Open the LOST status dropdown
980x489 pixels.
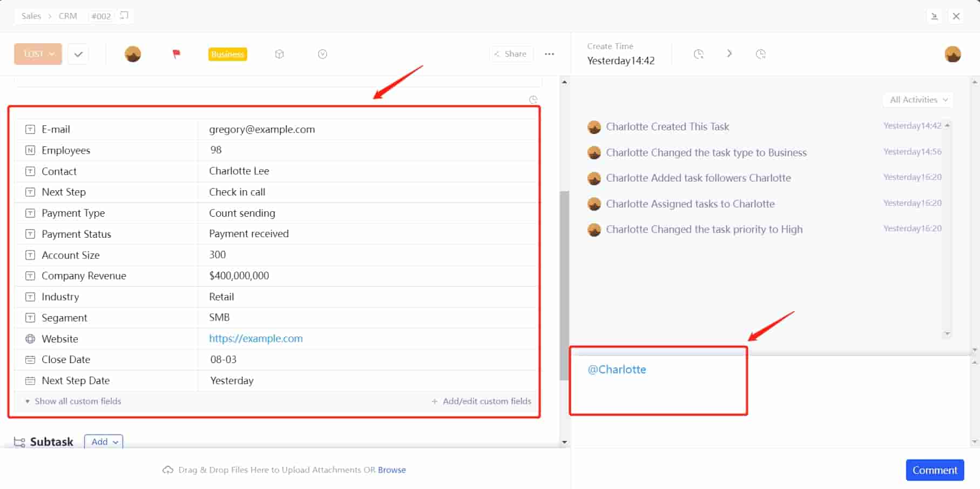(x=37, y=54)
